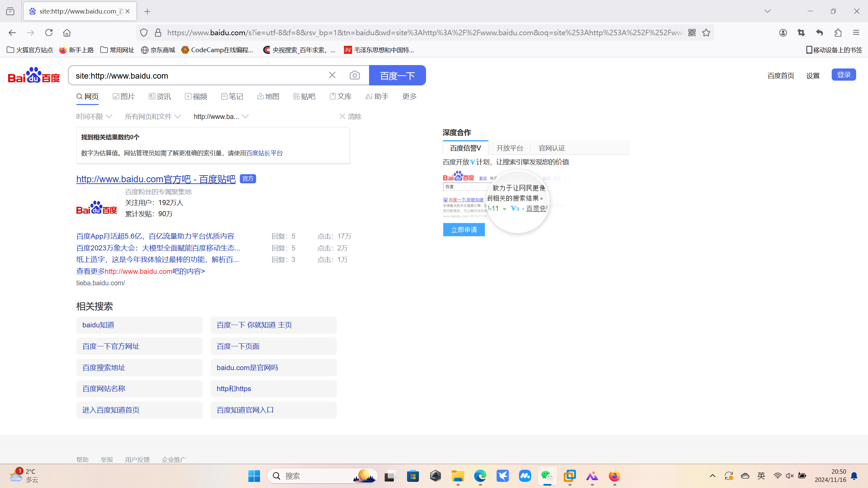Click the undo arrow toolbar icon
Image resolution: width=868 pixels, height=488 pixels.
pyautogui.click(x=819, y=33)
